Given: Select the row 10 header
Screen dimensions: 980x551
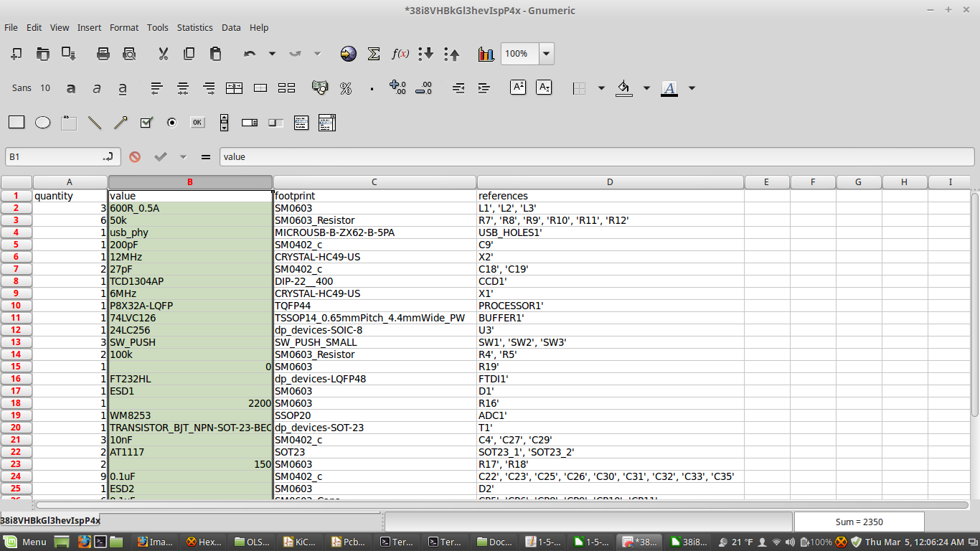Looking at the screenshot, I should 16,306.
